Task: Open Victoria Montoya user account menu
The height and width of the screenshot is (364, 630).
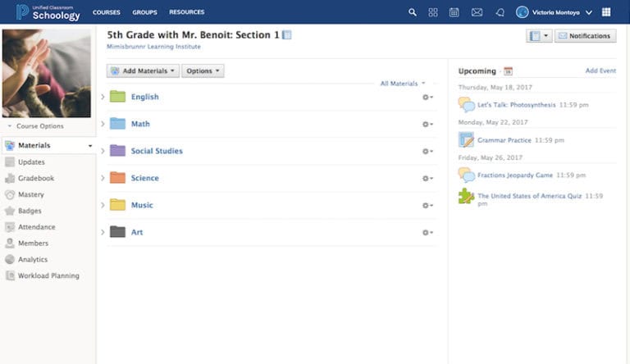Action: (554, 12)
